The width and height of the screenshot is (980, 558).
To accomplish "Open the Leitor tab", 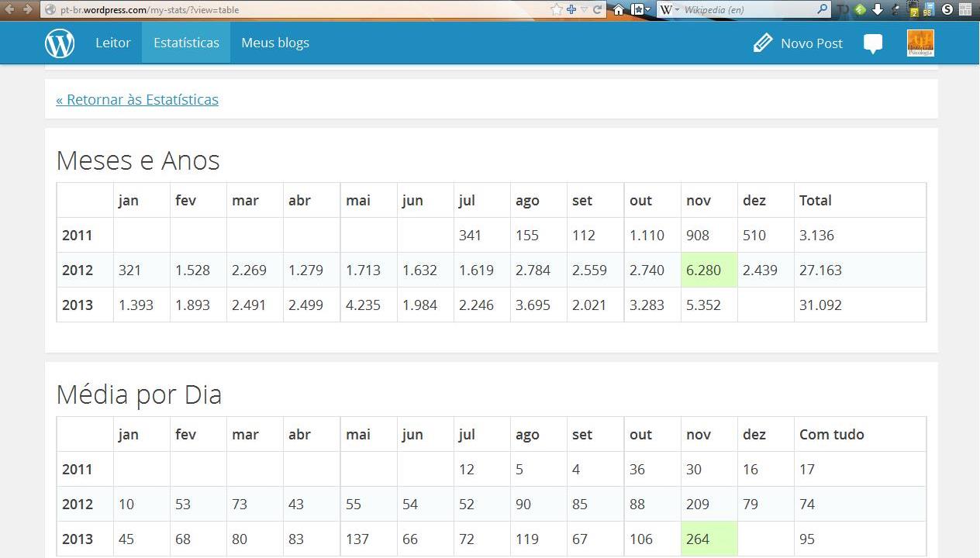I will [113, 43].
